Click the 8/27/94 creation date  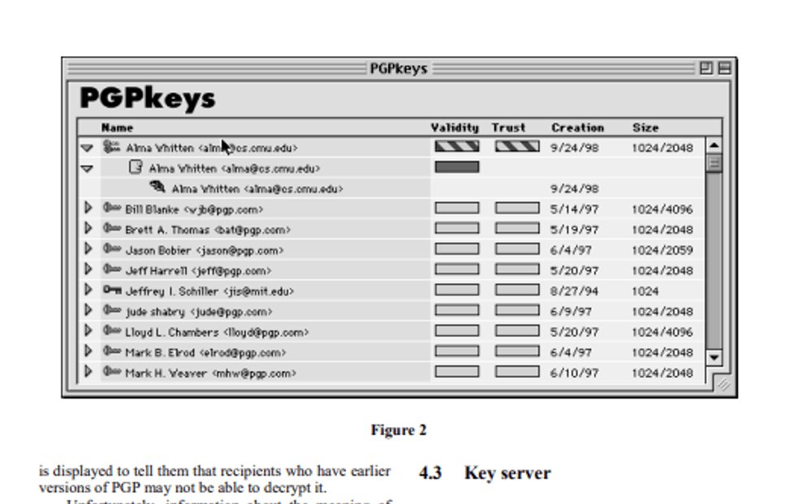tap(574, 291)
